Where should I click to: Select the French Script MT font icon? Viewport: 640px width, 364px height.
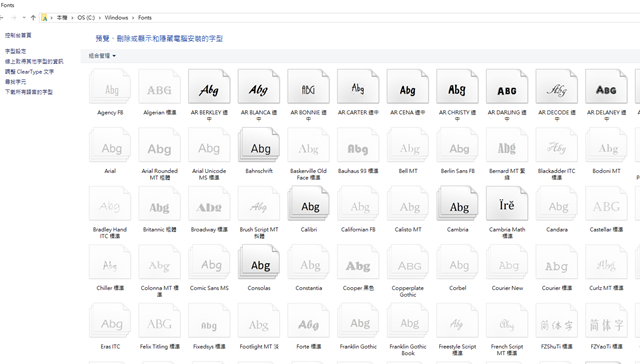coord(507,320)
